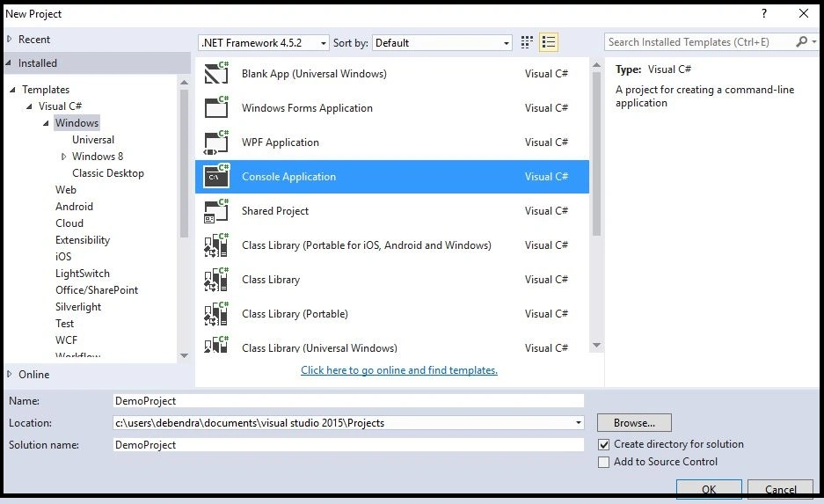Click the Solution name input field
The height and width of the screenshot is (504, 824).
[x=348, y=444]
